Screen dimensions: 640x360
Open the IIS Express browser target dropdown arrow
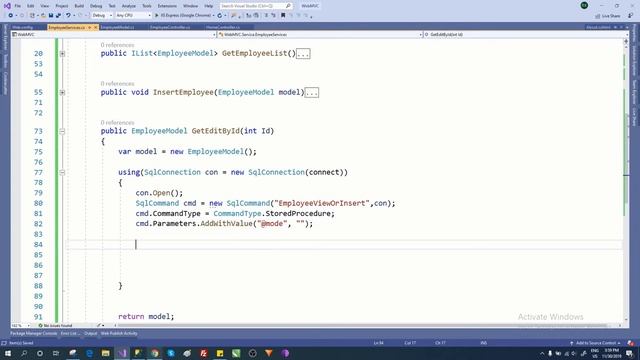pos(213,16)
